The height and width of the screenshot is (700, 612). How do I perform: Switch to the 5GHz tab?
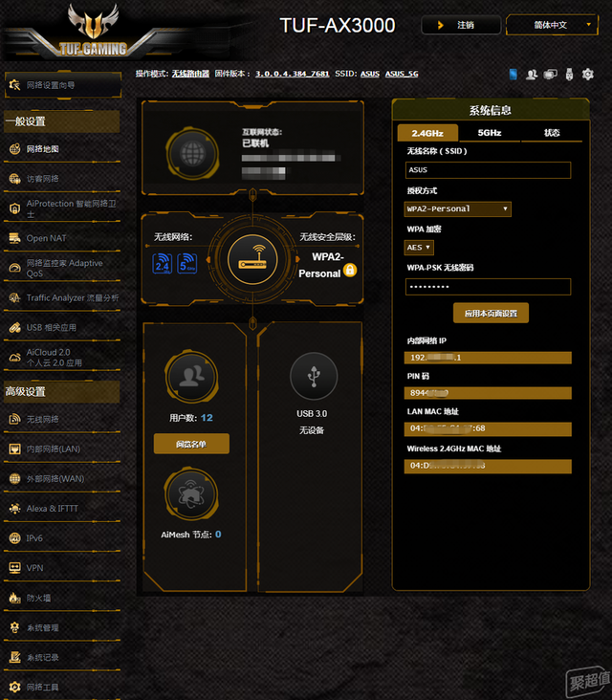tap(490, 133)
